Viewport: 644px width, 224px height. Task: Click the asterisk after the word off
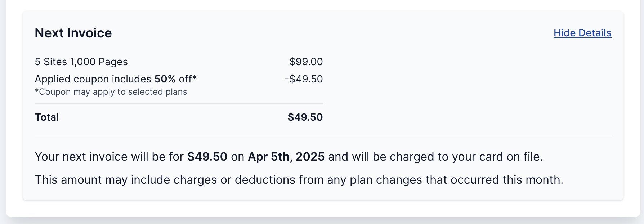[194, 77]
